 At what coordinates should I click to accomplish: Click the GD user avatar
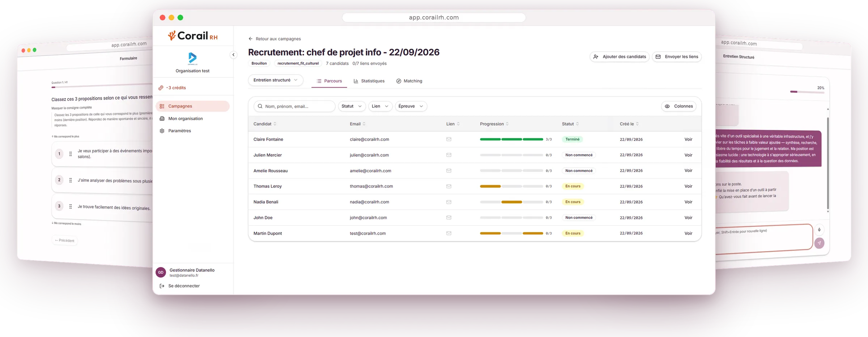coord(161,272)
